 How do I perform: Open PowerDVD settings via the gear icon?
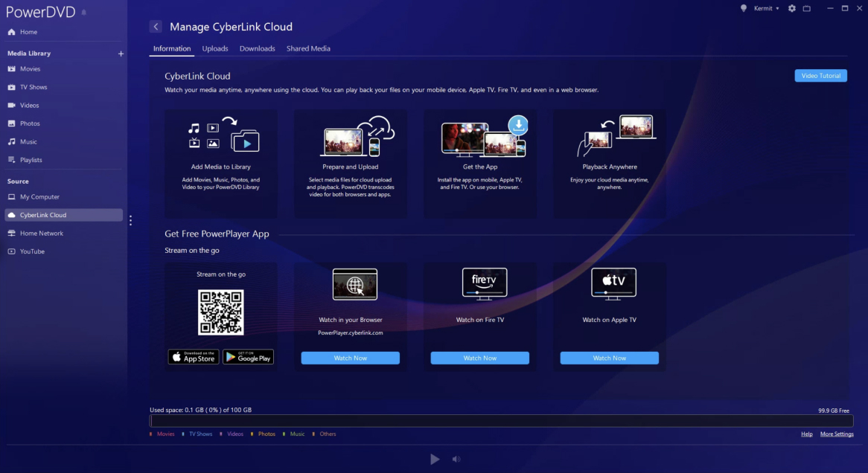coord(791,8)
